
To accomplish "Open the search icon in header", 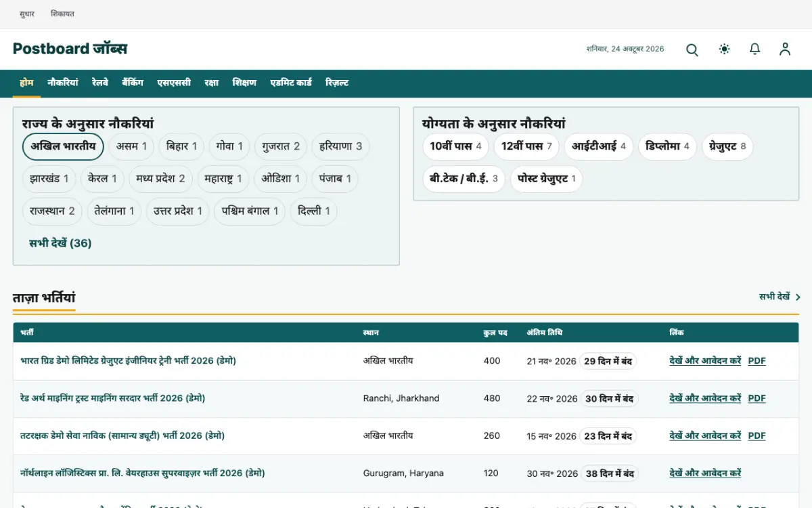I will [x=692, y=49].
